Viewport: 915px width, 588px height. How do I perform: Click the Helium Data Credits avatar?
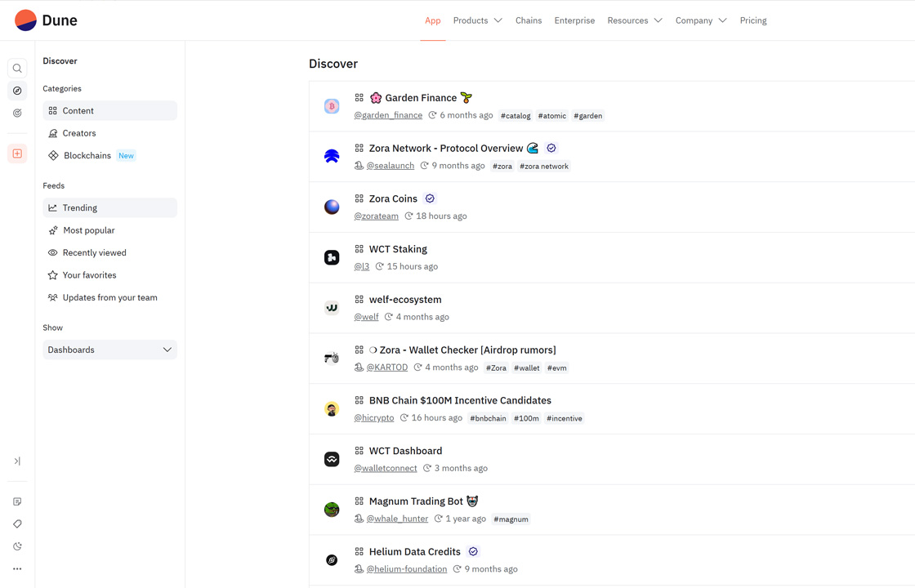click(332, 560)
